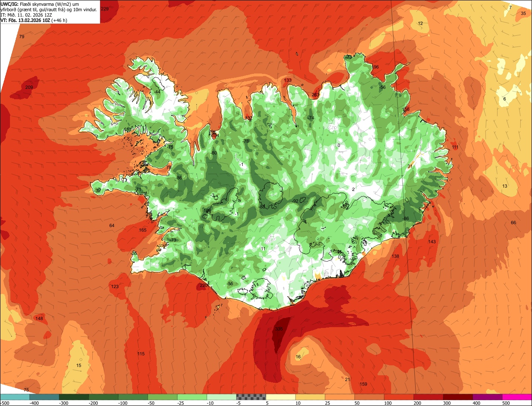The height and width of the screenshot is (406, 532).
Task: Click the value 148 on the map
Action: pyautogui.click(x=39, y=318)
